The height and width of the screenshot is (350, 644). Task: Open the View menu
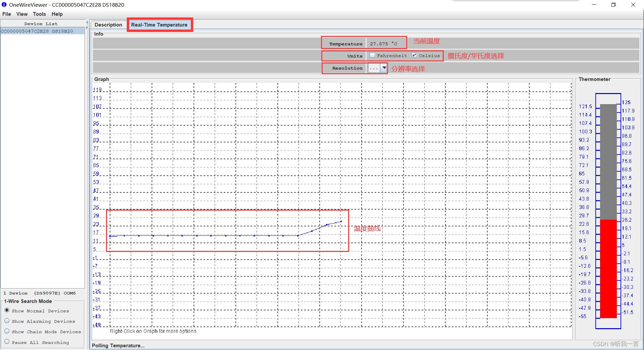[x=22, y=14]
